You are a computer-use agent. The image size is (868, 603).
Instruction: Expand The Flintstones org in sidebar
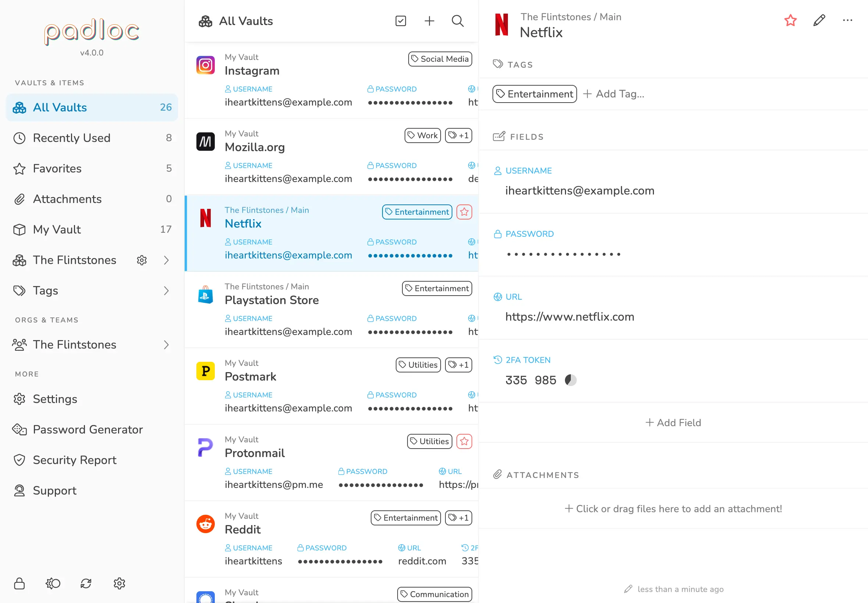(167, 345)
